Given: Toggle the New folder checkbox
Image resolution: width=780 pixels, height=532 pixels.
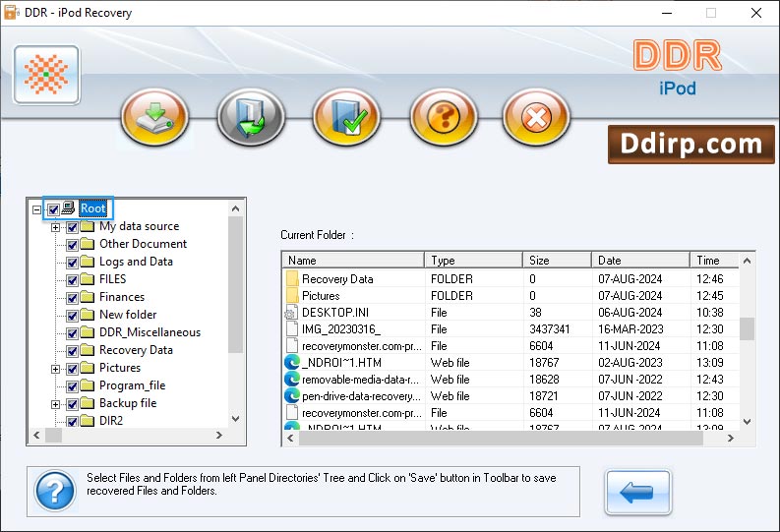Looking at the screenshot, I should click(x=72, y=317).
